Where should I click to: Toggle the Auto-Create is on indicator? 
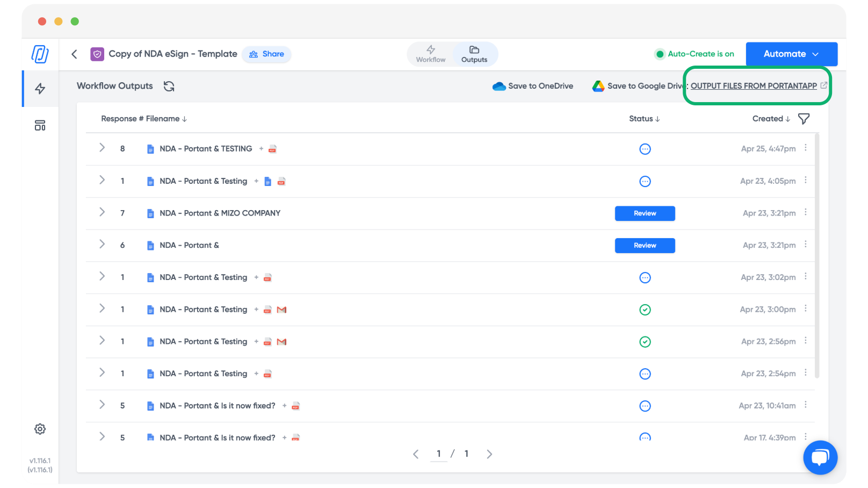[695, 54]
